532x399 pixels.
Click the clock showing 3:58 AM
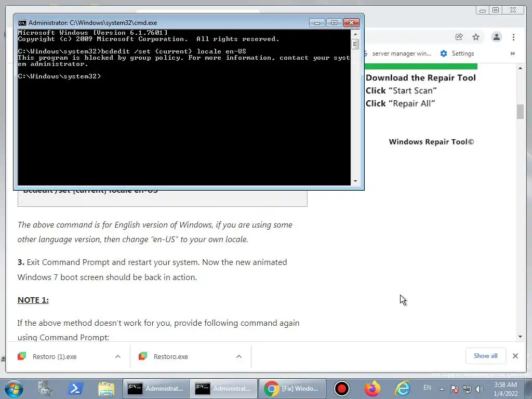(x=505, y=385)
